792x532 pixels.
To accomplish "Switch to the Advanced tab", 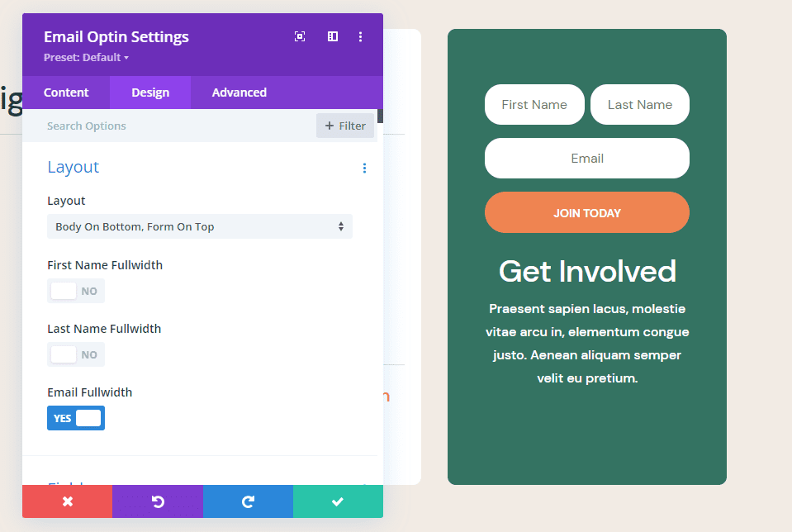I will click(x=239, y=92).
